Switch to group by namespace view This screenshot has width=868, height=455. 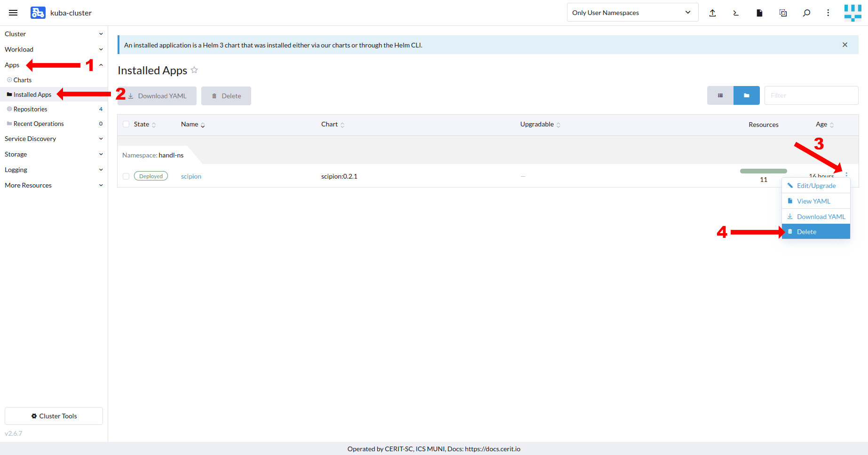pos(746,95)
